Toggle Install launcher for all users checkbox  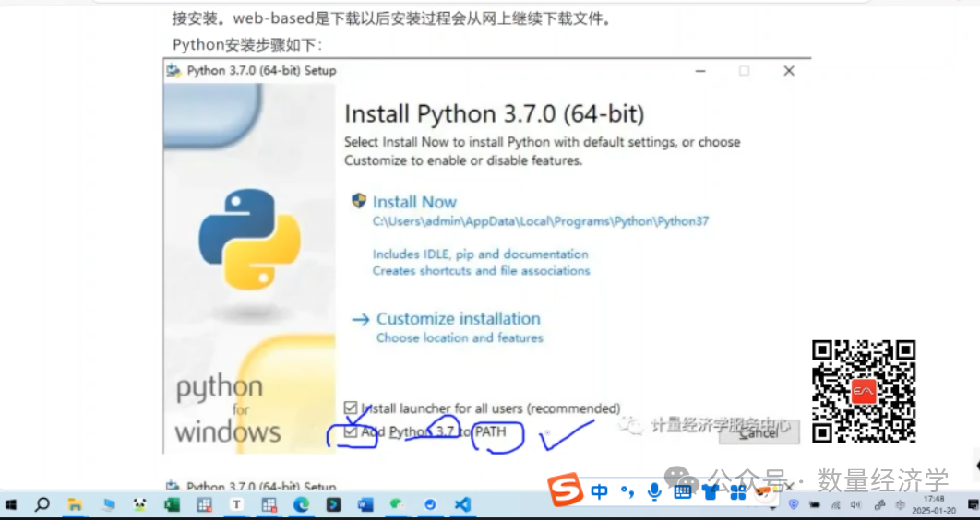(x=351, y=408)
